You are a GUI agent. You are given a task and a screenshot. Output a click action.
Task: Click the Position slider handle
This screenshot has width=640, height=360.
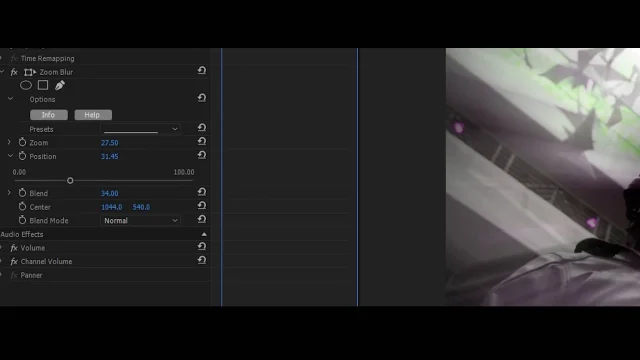(70, 180)
